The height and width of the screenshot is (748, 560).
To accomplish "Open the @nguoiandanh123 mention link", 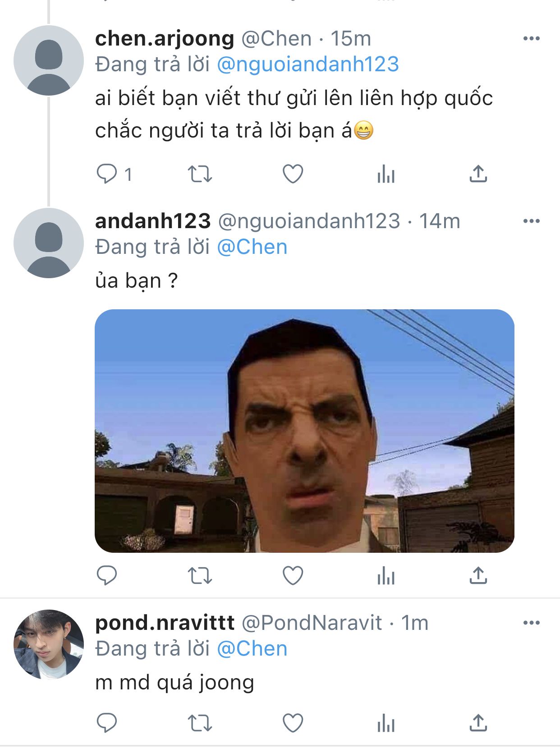I will [308, 64].
